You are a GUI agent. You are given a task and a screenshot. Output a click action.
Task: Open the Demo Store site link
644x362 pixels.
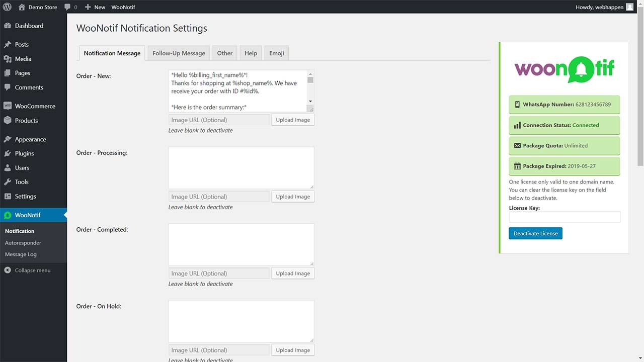[38, 7]
